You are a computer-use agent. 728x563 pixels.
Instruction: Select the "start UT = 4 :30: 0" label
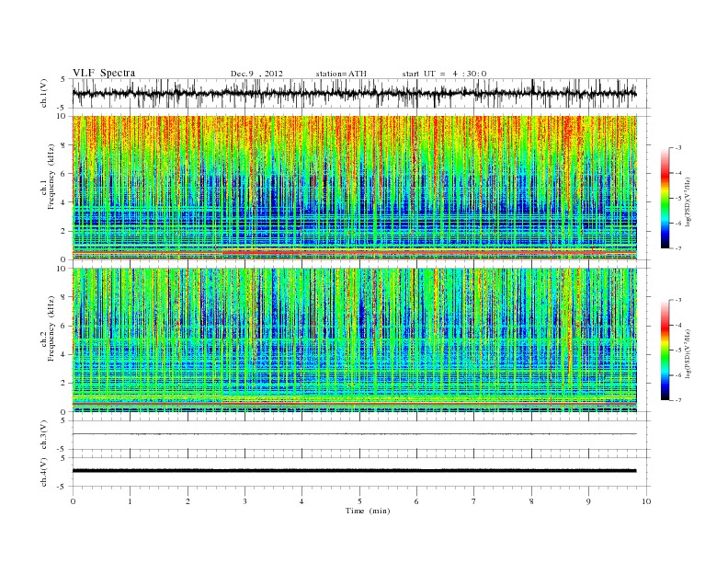coord(444,74)
